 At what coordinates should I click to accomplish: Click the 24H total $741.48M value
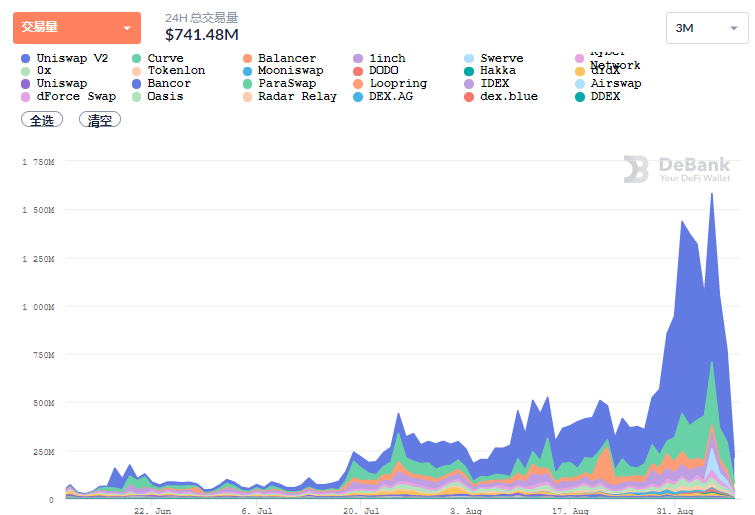coord(202,35)
